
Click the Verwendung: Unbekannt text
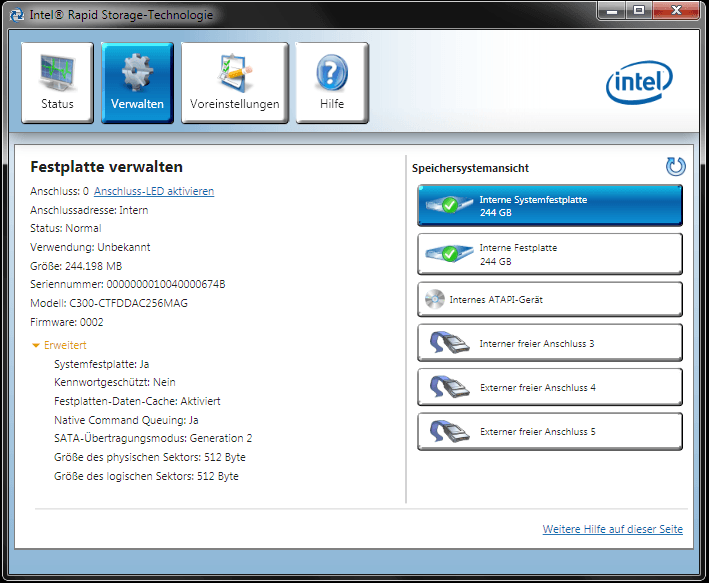(90, 247)
